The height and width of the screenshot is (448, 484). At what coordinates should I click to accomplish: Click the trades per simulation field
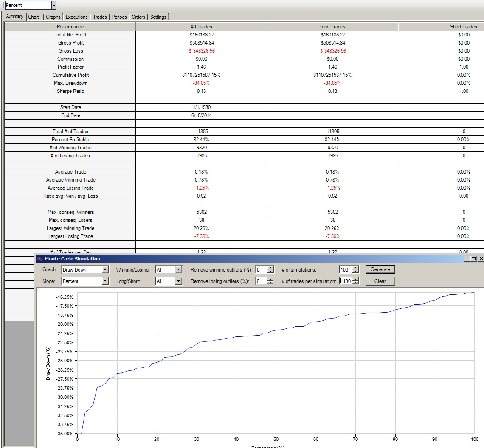click(346, 281)
